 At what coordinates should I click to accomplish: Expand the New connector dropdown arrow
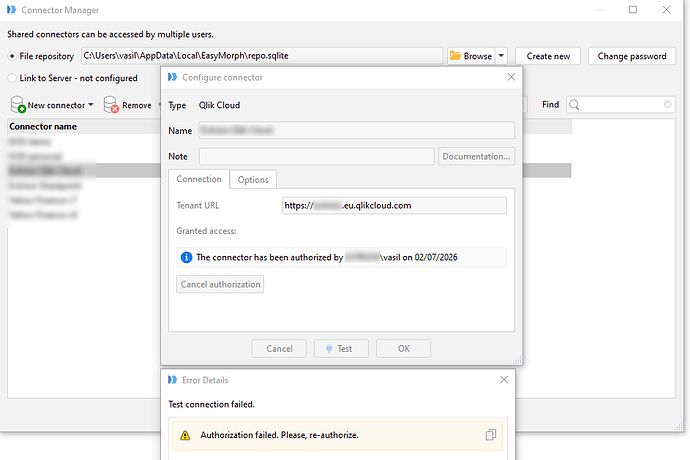pos(91,105)
